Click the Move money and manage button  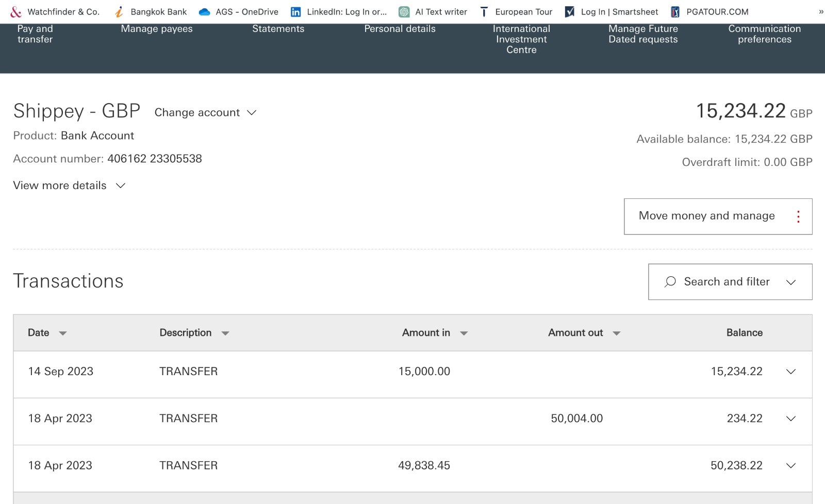[718, 216]
